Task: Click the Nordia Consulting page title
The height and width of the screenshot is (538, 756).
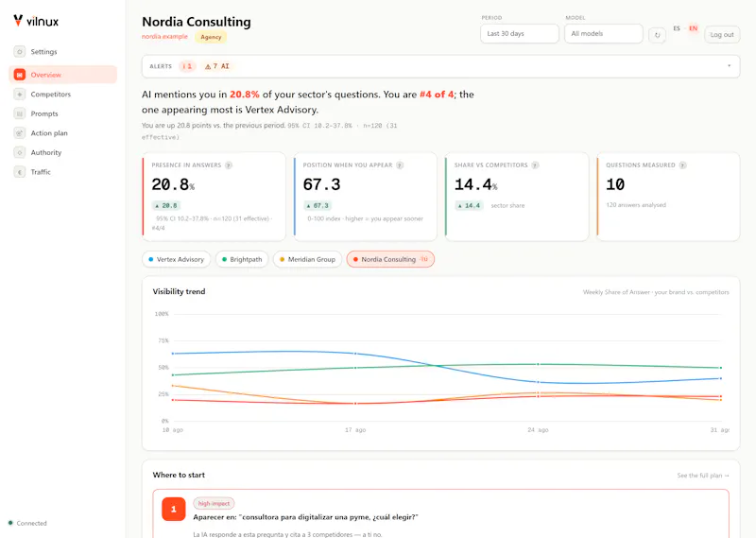Action: pyautogui.click(x=197, y=22)
